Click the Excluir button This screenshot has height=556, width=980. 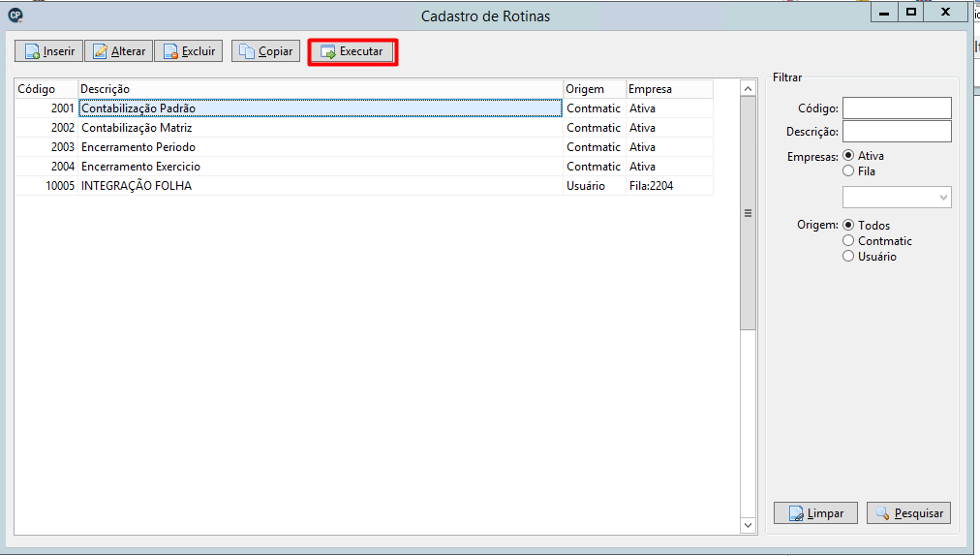(189, 51)
